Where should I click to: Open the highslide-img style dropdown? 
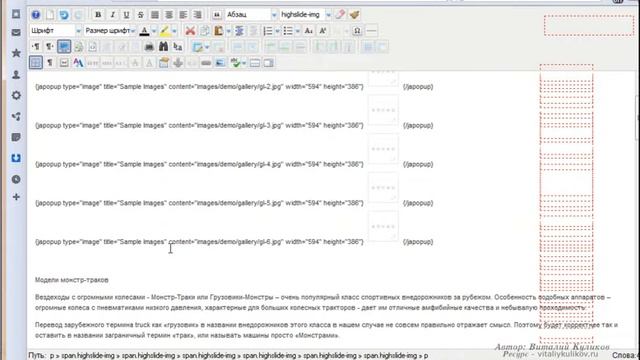306,15
